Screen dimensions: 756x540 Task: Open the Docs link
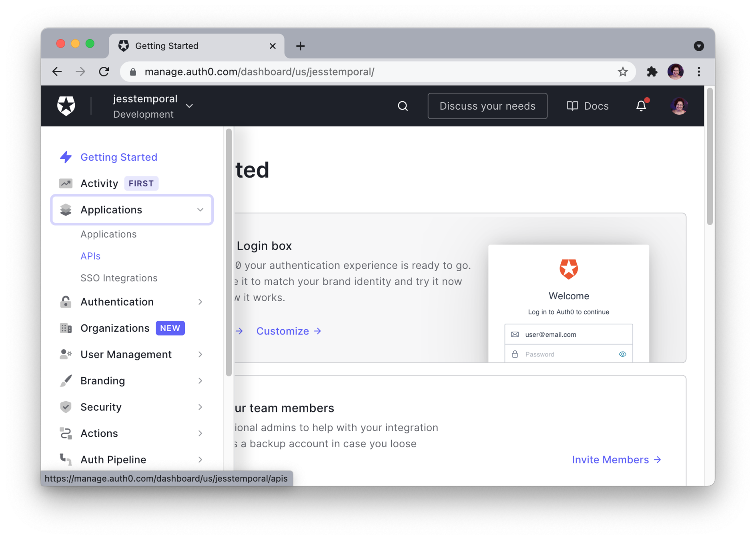click(588, 106)
